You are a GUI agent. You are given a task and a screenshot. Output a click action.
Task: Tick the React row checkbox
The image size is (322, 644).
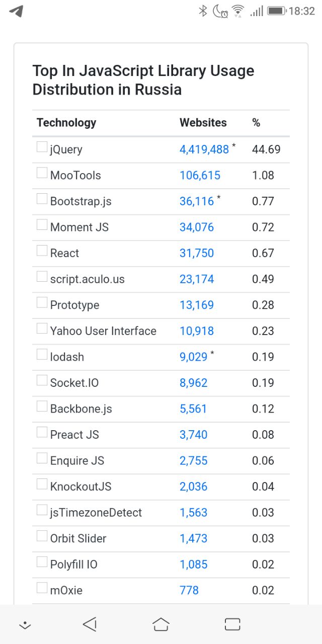[42, 251]
